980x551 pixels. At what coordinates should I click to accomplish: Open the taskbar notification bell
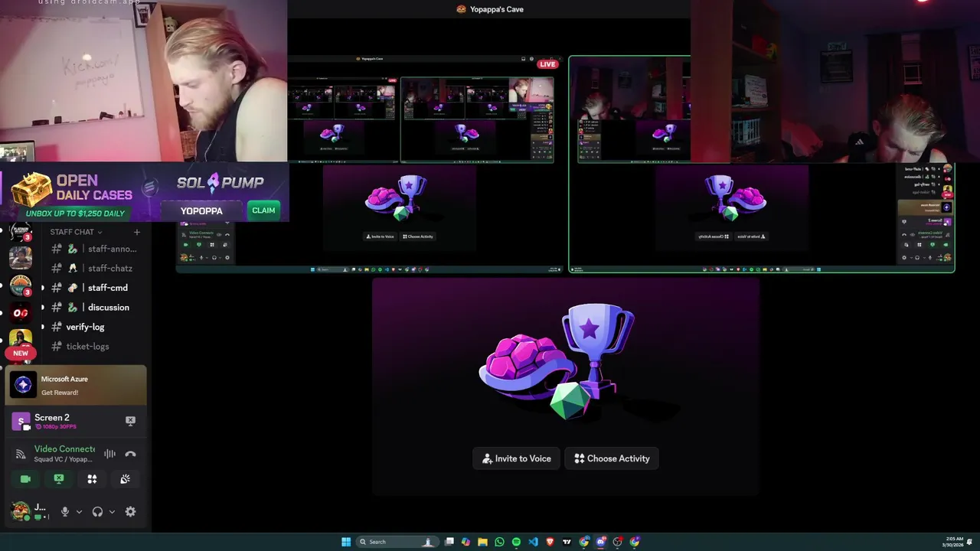(970, 542)
